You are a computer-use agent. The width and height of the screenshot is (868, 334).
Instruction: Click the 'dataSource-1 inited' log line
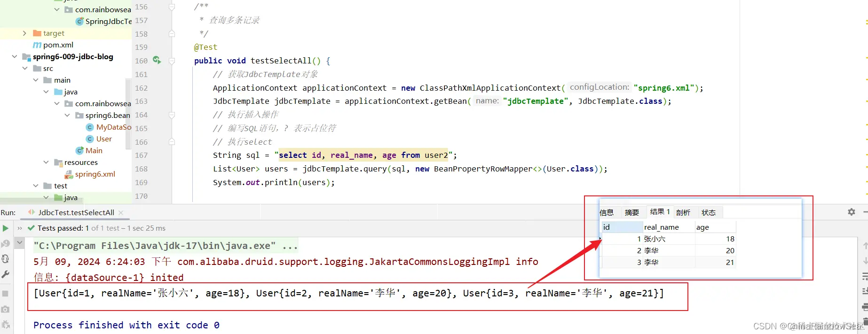(x=109, y=278)
